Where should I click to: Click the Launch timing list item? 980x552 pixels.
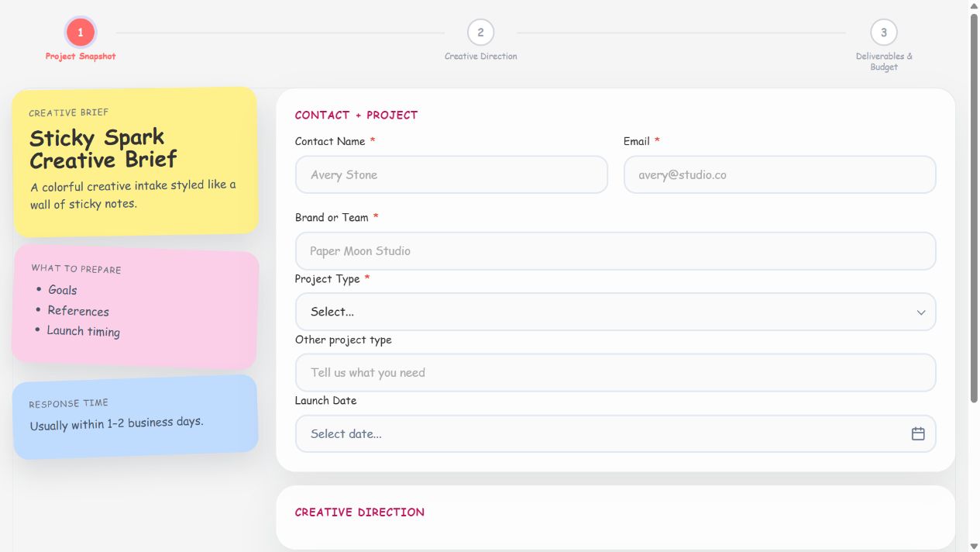(83, 331)
